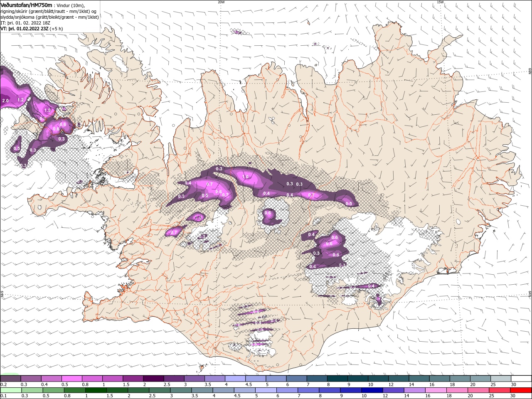The width and height of the screenshot is (532, 399).
Task: Click the red swatch labeled 30 in bottom legend row
Action: [x=521, y=390]
